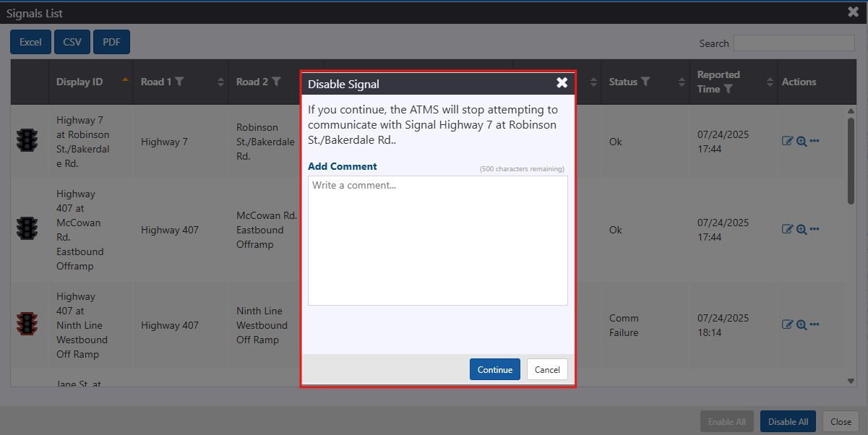Screen dimensions: 868x435
Task: Click magnifier zoom icon for Highway 7 row
Action: [x=802, y=142]
